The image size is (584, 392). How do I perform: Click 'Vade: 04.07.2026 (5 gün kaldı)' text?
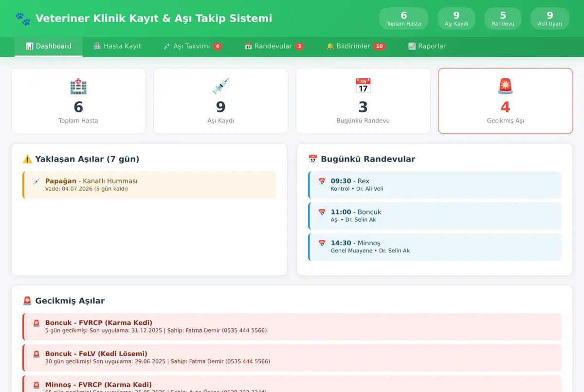87,189
